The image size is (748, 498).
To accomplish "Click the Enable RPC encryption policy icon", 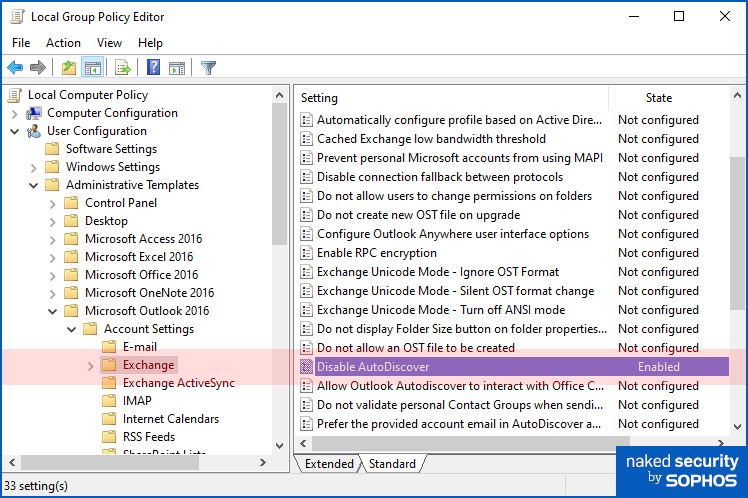I will [306, 253].
